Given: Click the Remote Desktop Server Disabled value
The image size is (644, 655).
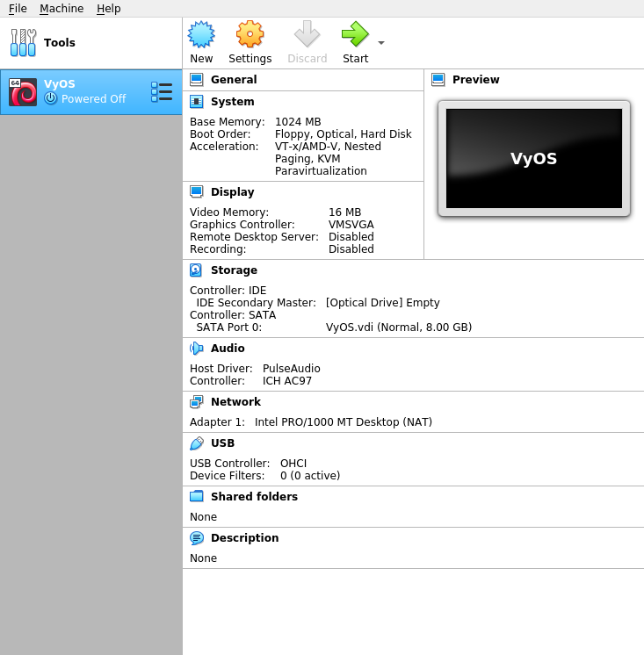Looking at the screenshot, I should 351,237.
